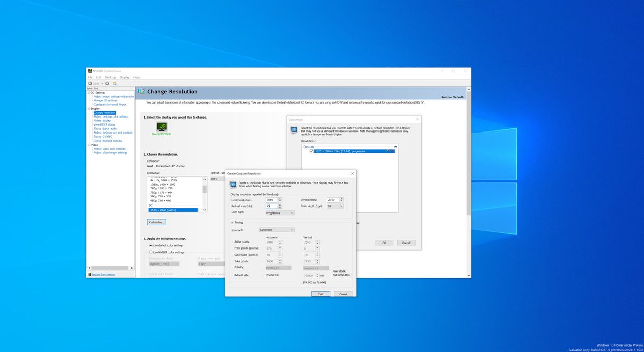Click the edit pencil icon on custom resolution row
The image size is (644, 352).
click(387, 151)
